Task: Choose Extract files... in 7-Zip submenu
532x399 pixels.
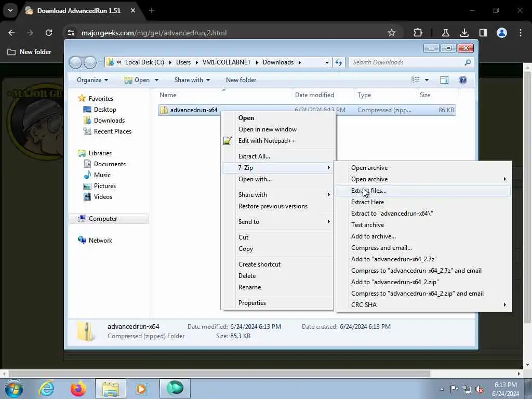Action: pos(423,191)
